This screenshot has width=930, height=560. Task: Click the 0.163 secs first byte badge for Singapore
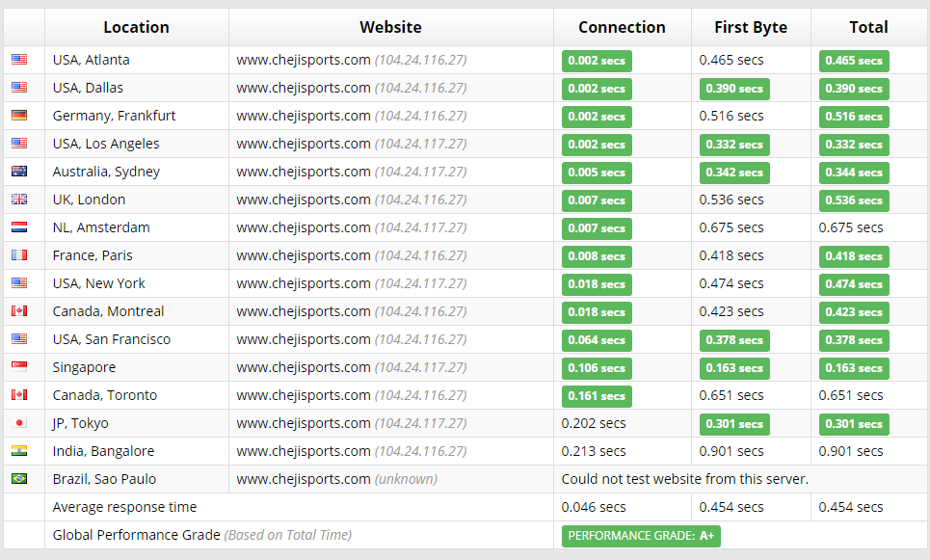734,368
